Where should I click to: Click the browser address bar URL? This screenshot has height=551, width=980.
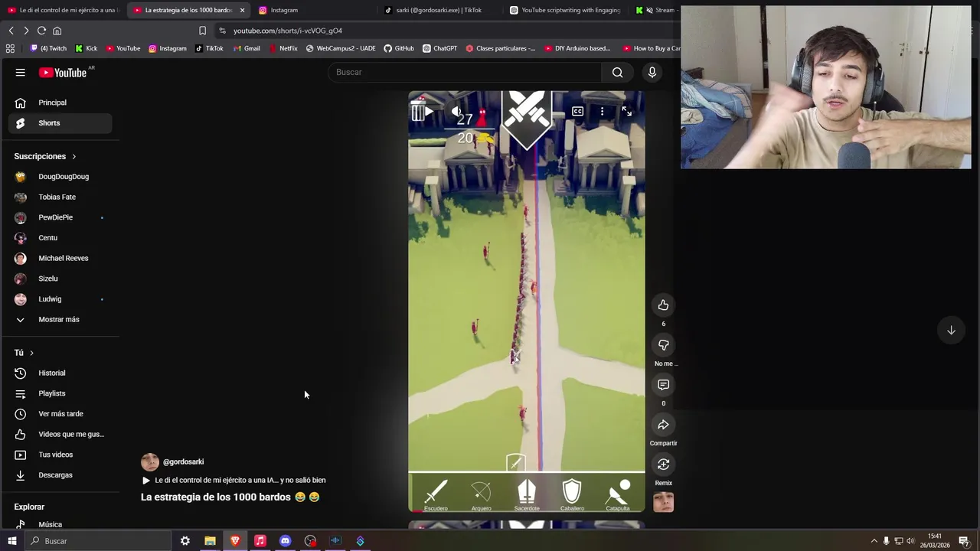click(288, 31)
